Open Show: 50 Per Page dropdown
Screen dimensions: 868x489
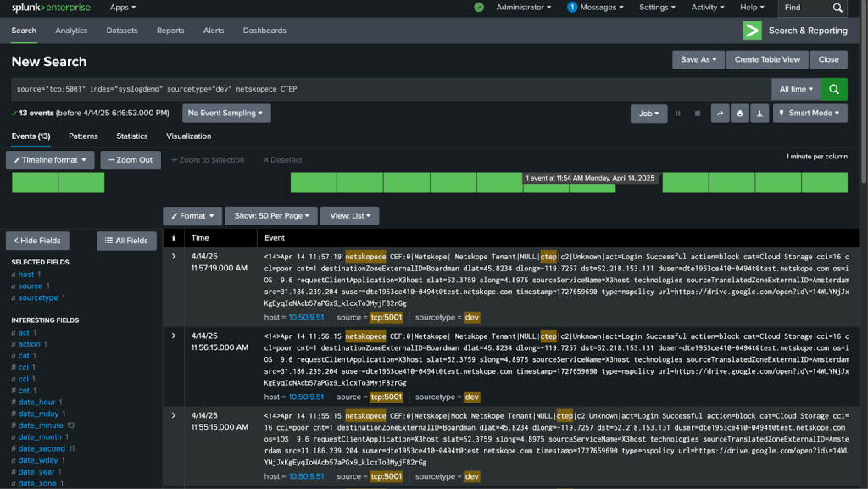point(271,216)
